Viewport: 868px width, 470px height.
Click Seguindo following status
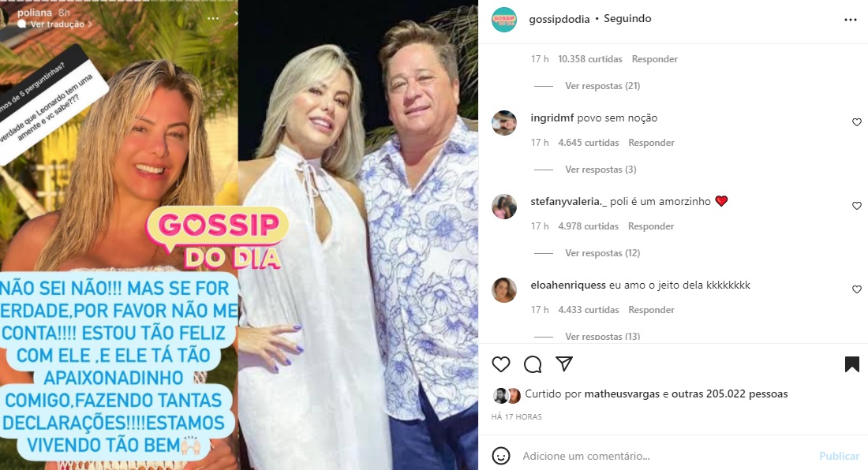point(627,19)
